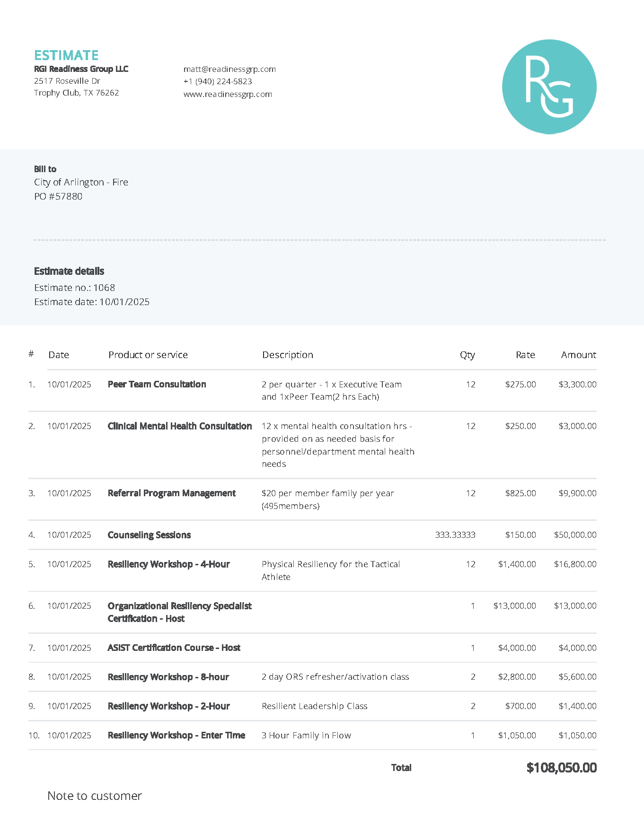Click the $13,000.00 rate value

[x=515, y=605]
